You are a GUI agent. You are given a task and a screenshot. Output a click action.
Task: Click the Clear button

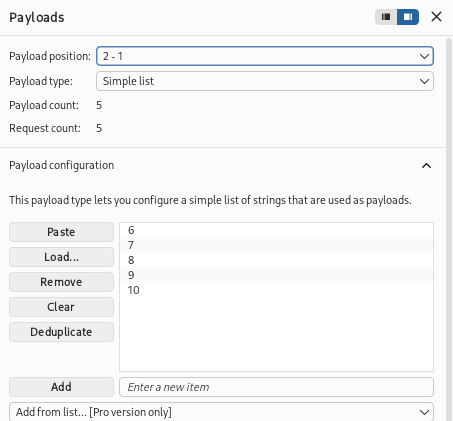click(61, 307)
